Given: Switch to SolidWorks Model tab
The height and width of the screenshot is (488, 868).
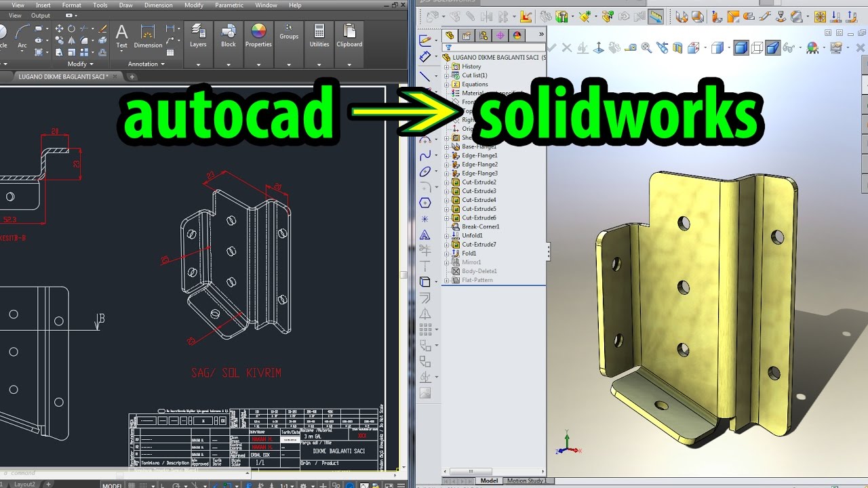Looking at the screenshot, I should [x=489, y=481].
